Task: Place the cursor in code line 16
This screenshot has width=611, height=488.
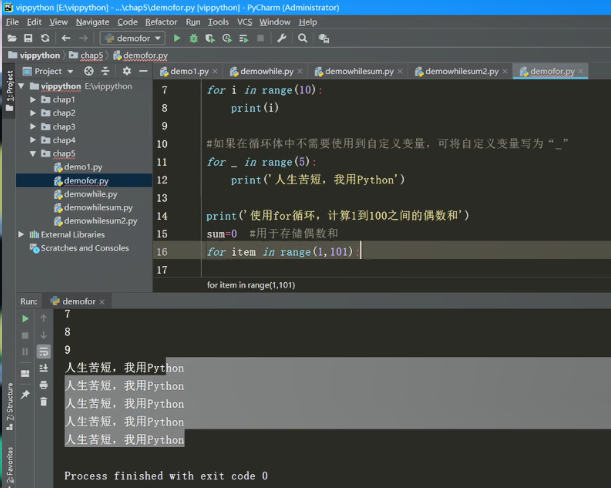Action: 382,252
